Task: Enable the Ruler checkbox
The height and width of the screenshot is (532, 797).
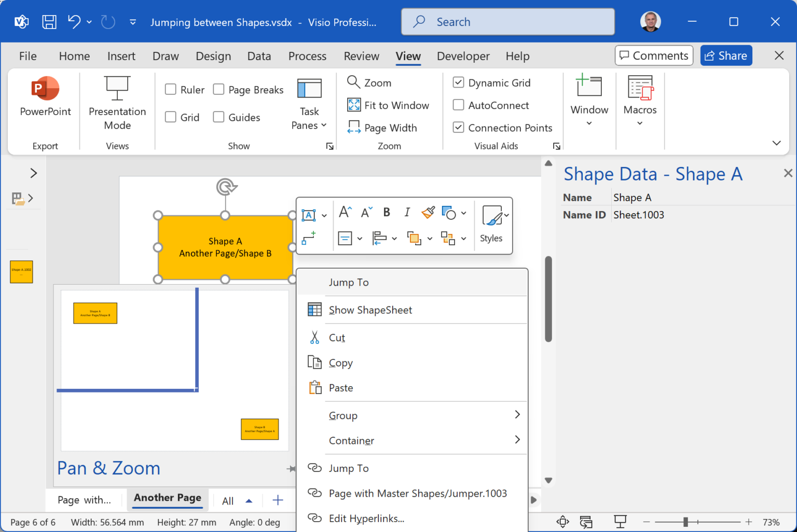Action: coord(171,89)
